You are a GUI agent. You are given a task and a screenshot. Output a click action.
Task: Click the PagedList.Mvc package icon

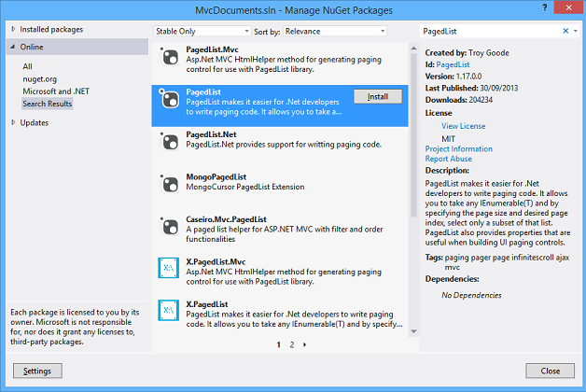[169, 56]
